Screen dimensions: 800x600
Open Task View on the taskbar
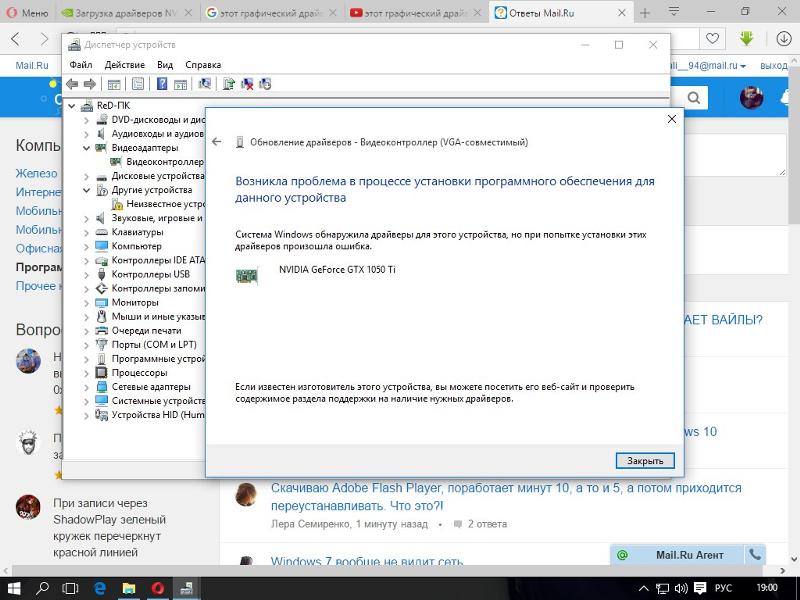[70, 589]
